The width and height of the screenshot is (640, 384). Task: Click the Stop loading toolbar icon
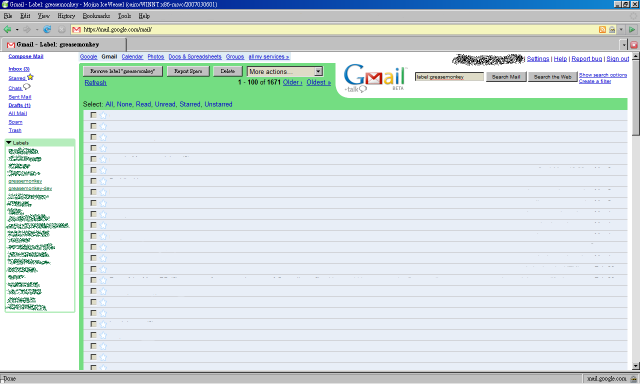point(62,29)
